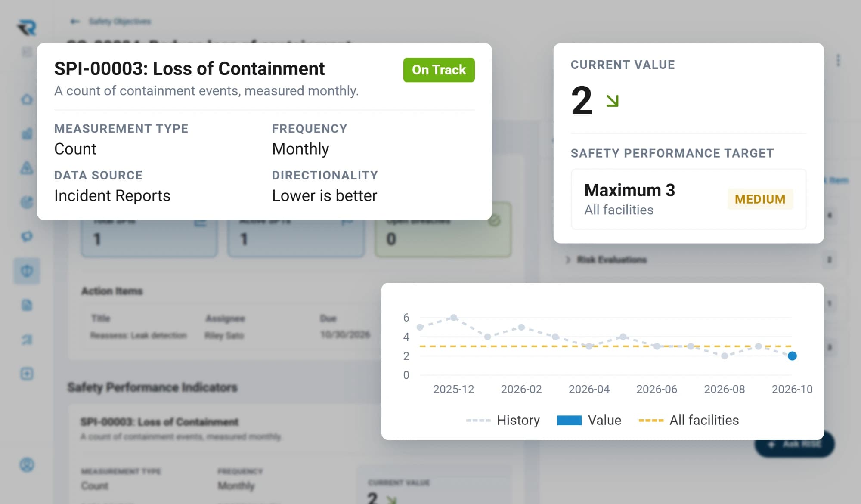Click the RISE logo icon in sidebar

click(x=27, y=28)
